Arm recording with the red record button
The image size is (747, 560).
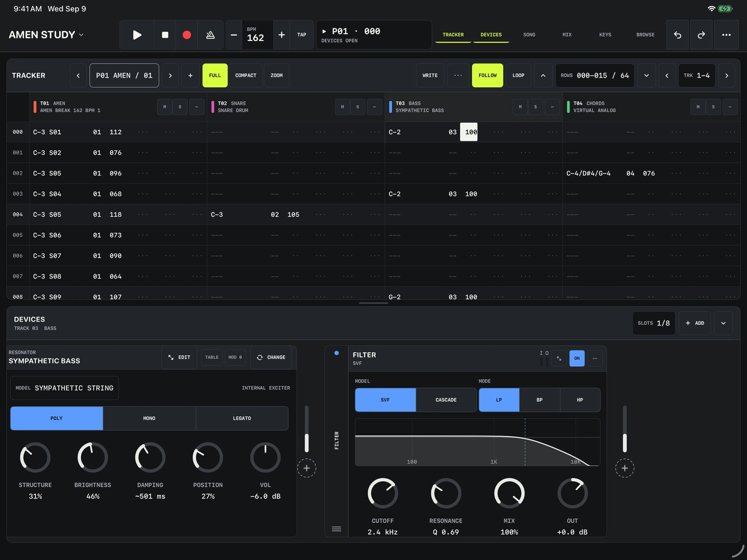click(x=187, y=35)
